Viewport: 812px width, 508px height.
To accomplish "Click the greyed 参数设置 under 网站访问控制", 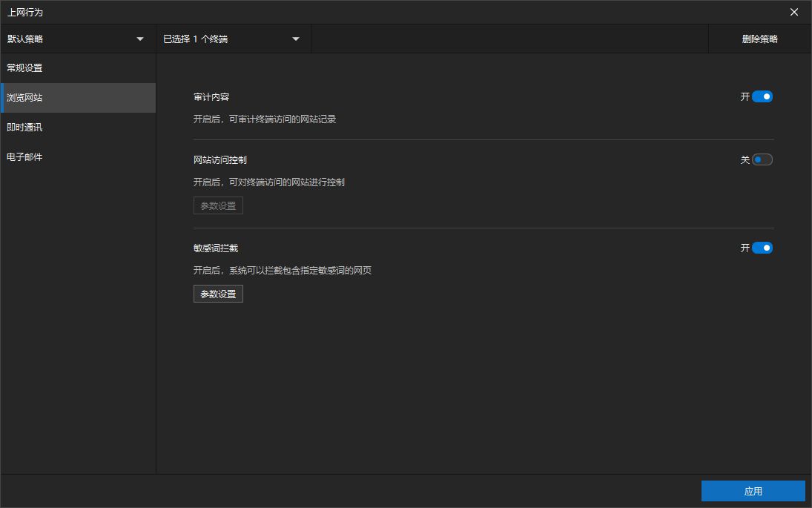I will pyautogui.click(x=218, y=205).
